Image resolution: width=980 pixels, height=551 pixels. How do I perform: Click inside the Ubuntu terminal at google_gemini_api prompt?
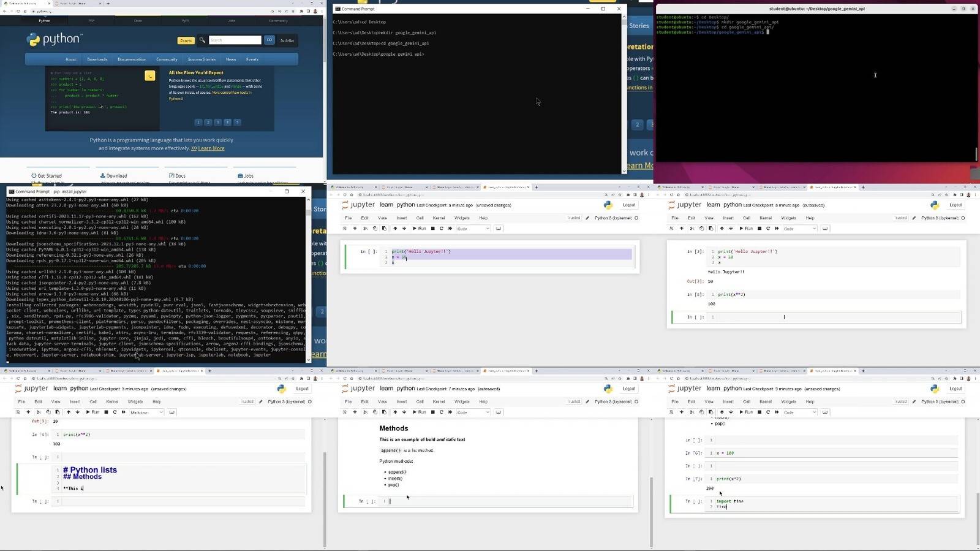[767, 32]
